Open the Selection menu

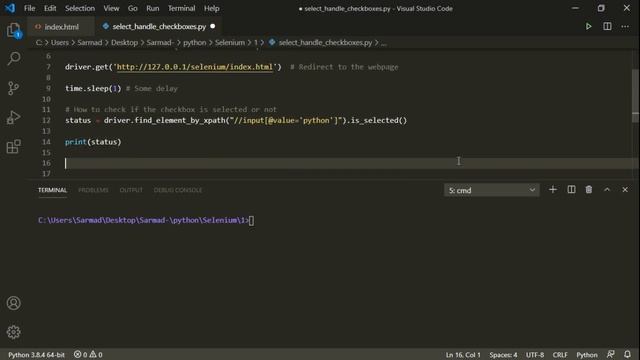click(80, 8)
